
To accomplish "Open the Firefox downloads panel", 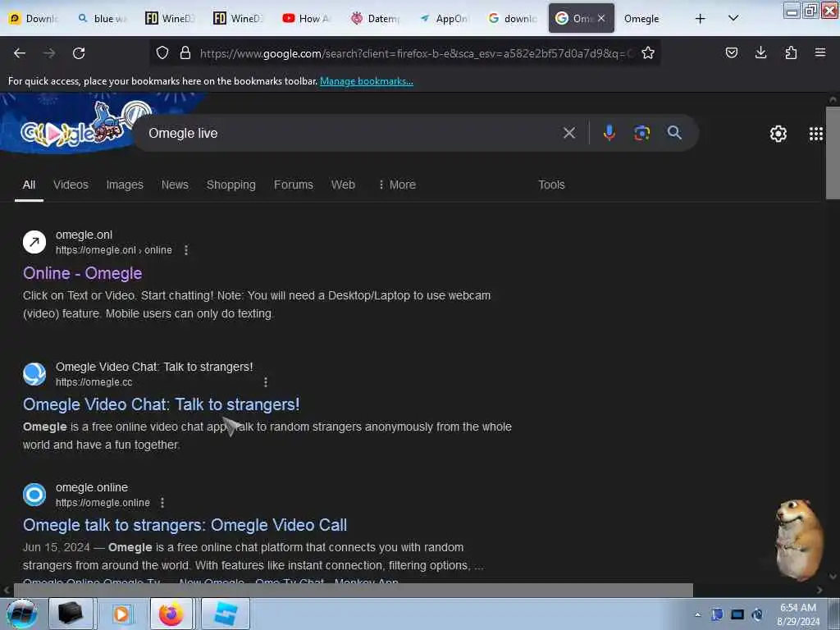I will pyautogui.click(x=760, y=52).
